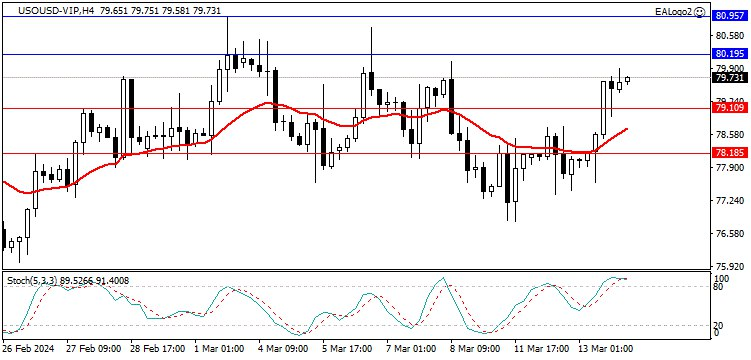Click the stochastic 20 level label
Screen dimensions: 751x360
click(x=717, y=326)
